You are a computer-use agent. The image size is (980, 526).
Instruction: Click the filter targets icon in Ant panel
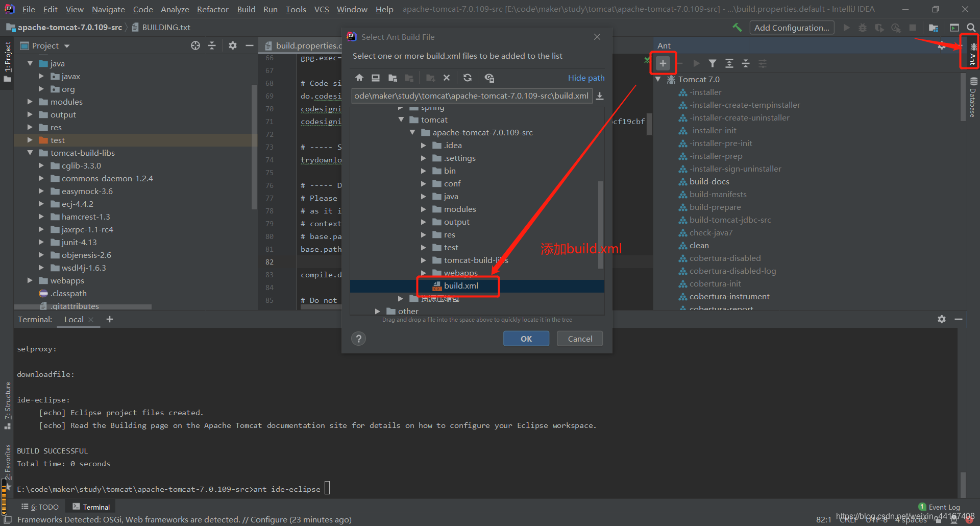point(713,63)
